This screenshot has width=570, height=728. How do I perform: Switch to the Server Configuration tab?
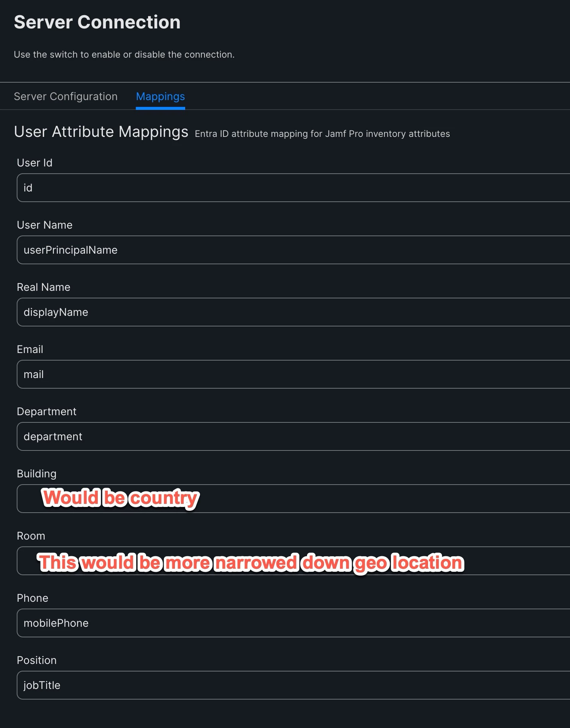[66, 97]
